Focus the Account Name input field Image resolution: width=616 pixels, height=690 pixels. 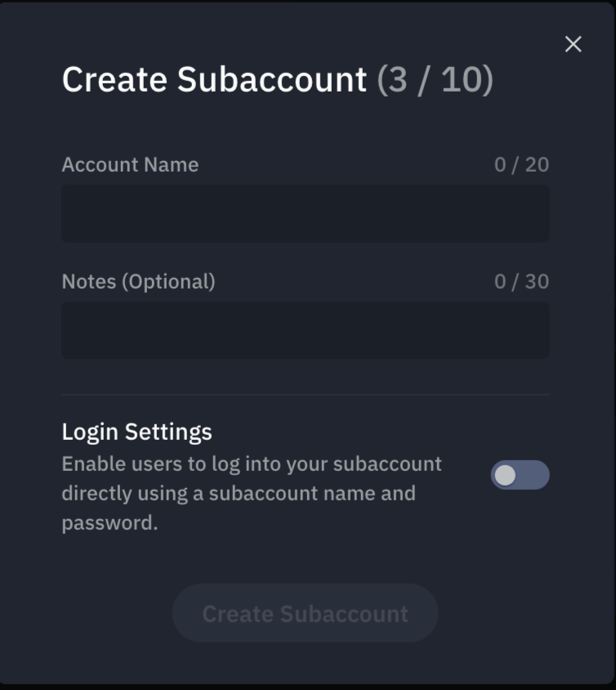[x=306, y=213]
